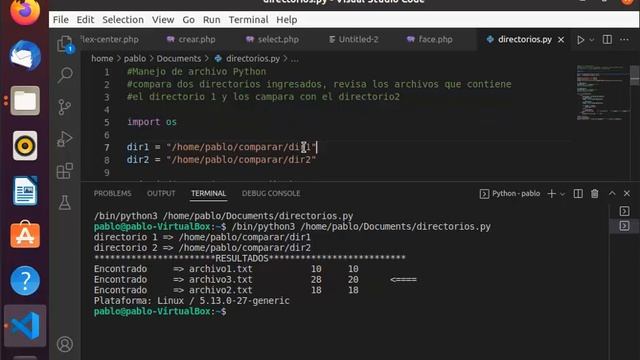Maximize the panel with up chevron
The height and width of the screenshot is (360, 640).
(x=612, y=193)
